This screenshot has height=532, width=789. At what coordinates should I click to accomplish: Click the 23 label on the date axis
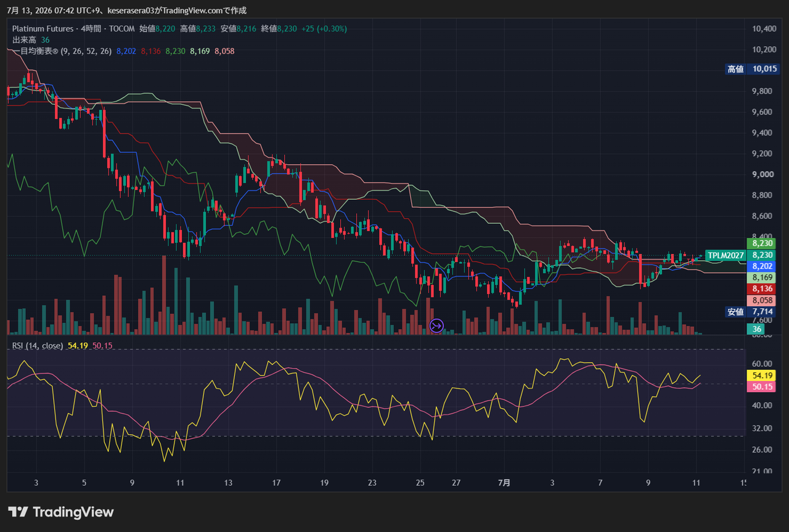372,483
